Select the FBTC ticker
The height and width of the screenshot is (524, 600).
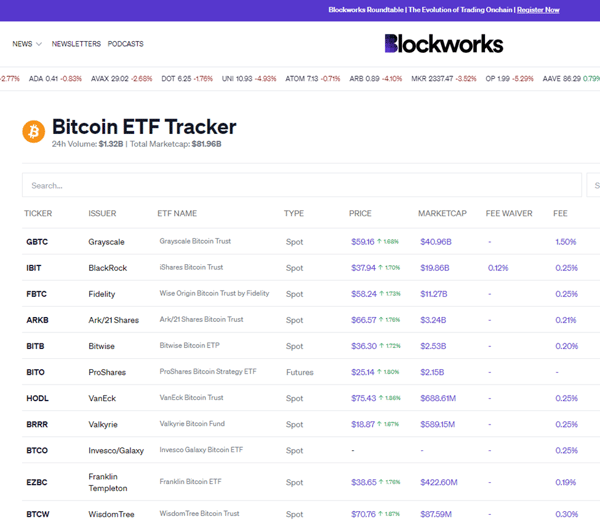36,294
